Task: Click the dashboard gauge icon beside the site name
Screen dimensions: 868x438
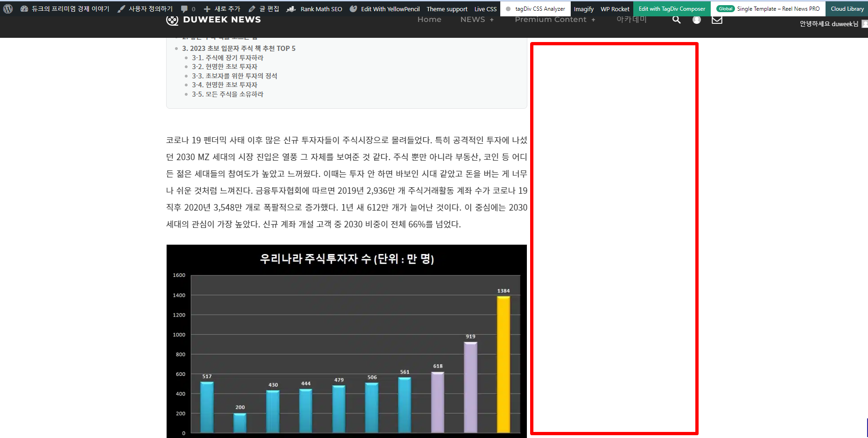Action: (x=24, y=9)
